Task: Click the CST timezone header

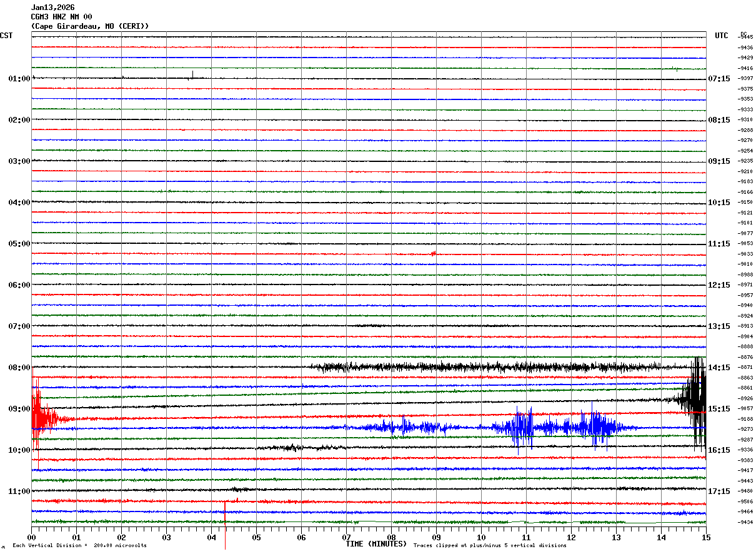Action: coord(6,36)
